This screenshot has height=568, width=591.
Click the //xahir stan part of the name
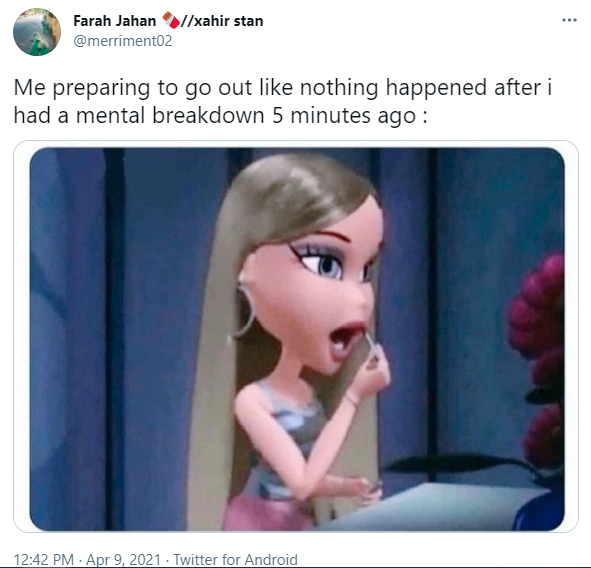[x=222, y=21]
